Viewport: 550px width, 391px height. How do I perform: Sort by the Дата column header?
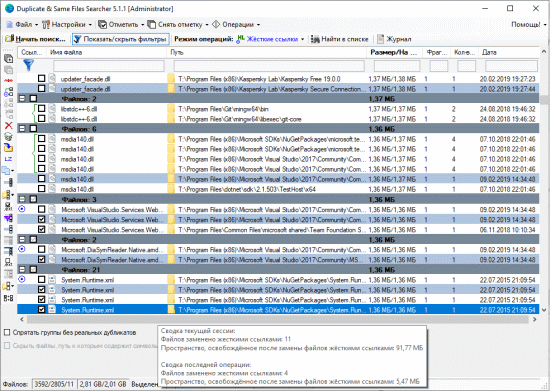click(509, 52)
